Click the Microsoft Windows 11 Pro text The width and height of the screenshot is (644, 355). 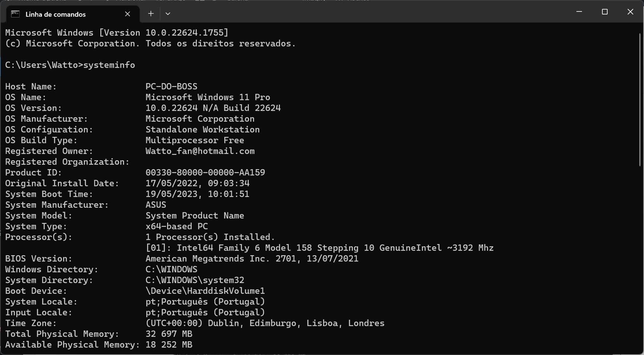(208, 97)
